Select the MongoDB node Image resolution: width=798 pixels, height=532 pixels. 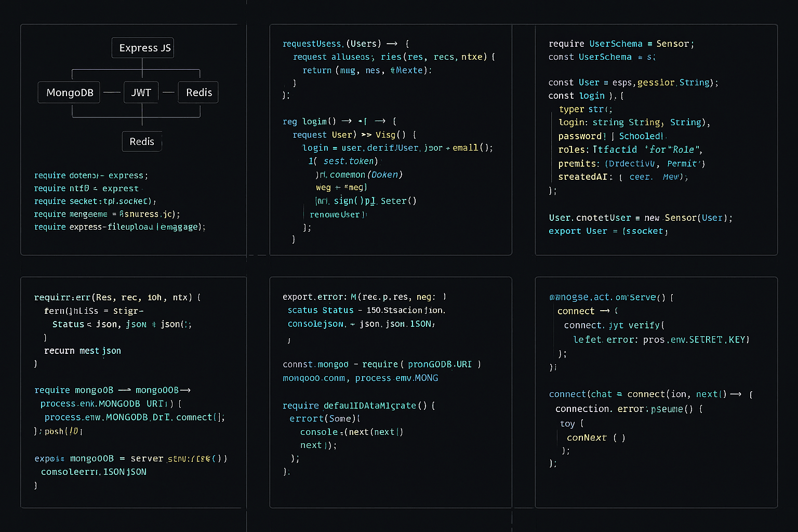(69, 92)
